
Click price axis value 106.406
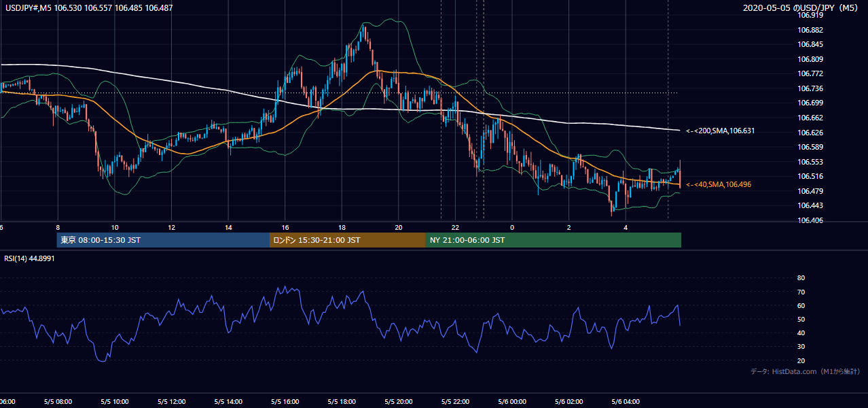[x=810, y=220]
